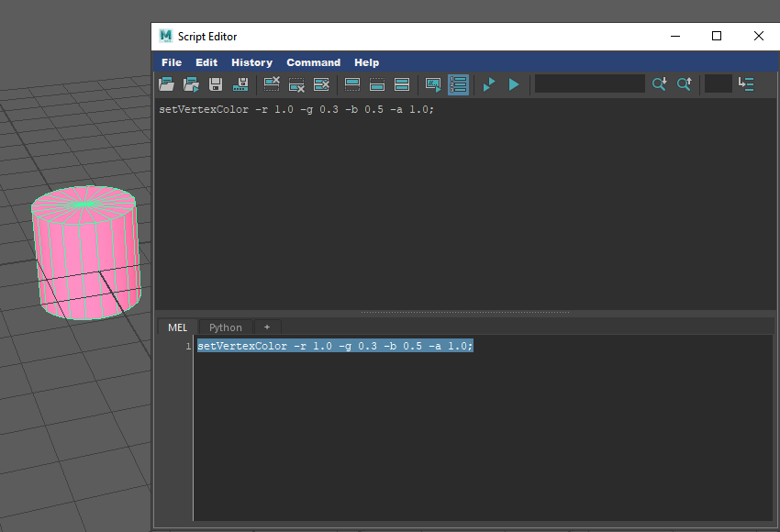Clear History with the toolbar icon
The image size is (780, 532).
pyautogui.click(x=272, y=84)
